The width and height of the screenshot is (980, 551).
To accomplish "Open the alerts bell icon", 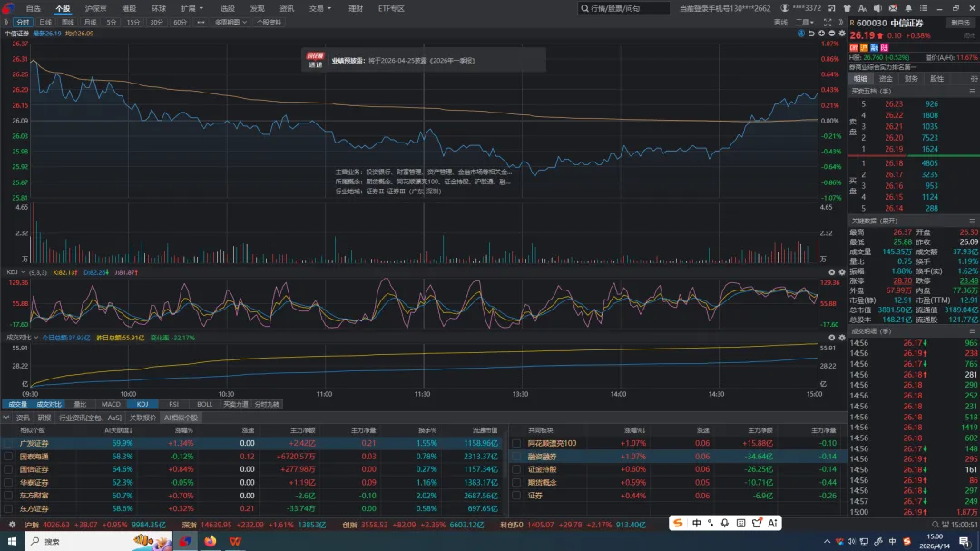I will [908, 9].
